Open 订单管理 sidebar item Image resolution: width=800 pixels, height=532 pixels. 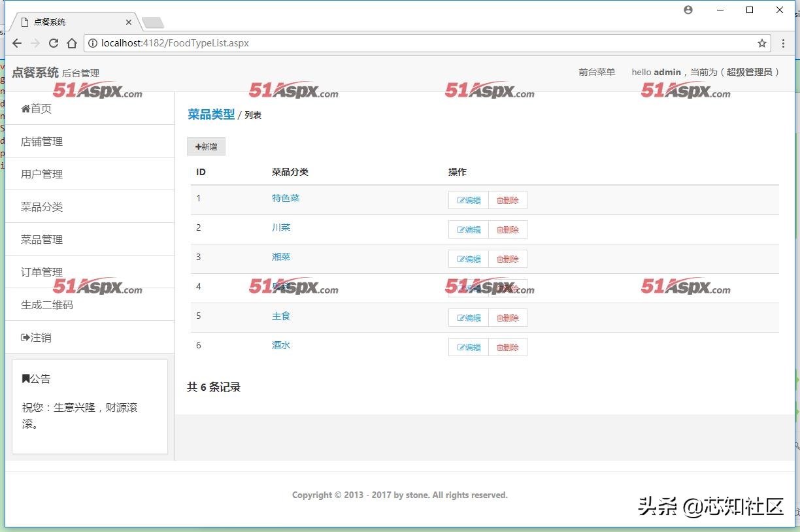coord(90,272)
